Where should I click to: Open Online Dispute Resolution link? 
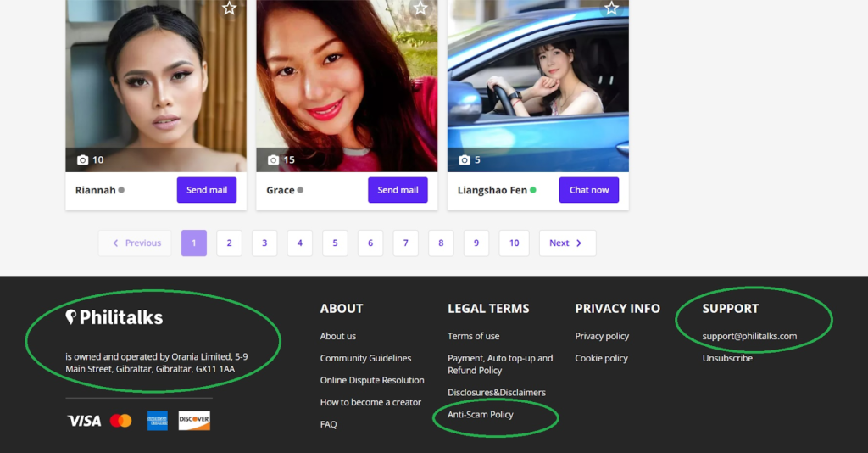[x=372, y=380]
